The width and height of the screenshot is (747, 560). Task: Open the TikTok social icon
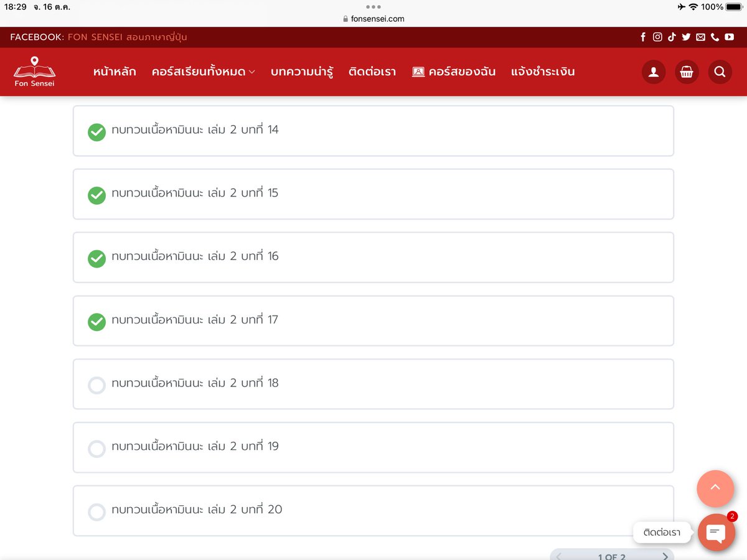click(x=672, y=37)
